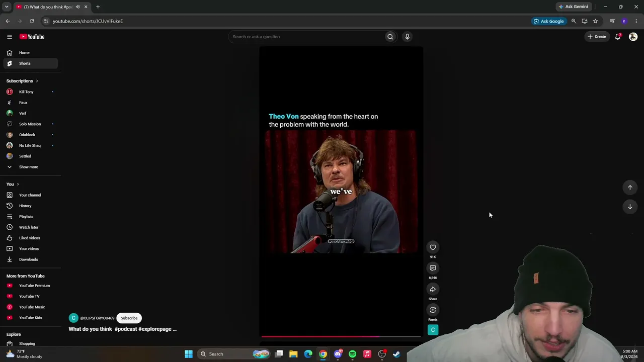Open a new browser tab
The width and height of the screenshot is (644, 362).
98,7
